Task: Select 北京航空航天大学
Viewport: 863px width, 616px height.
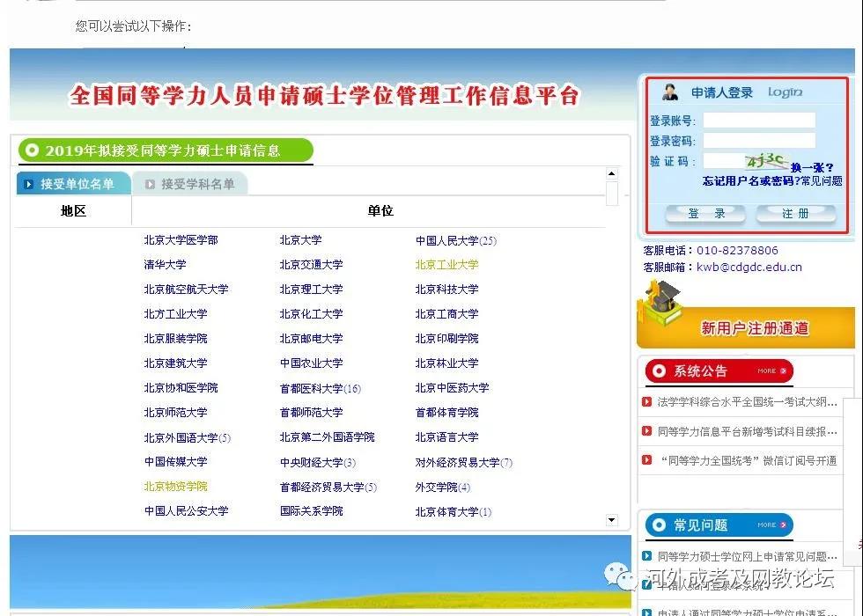Action: (186, 290)
